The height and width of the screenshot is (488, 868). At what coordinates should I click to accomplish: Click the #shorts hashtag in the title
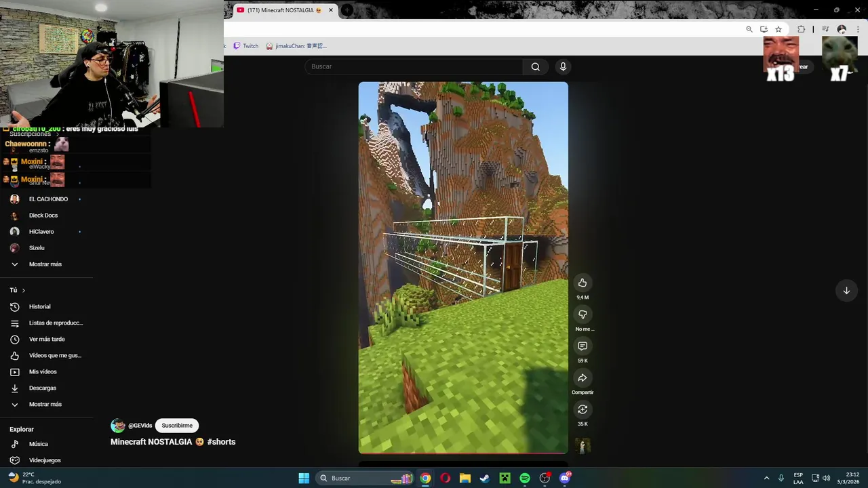(x=221, y=442)
